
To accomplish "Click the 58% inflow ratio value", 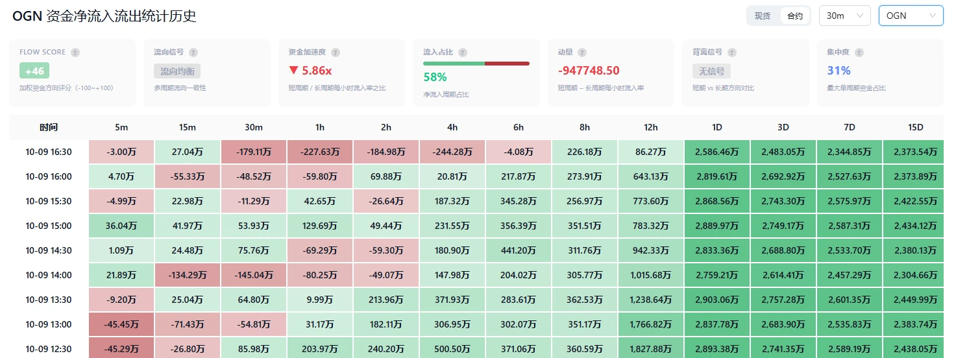I will pos(435,77).
